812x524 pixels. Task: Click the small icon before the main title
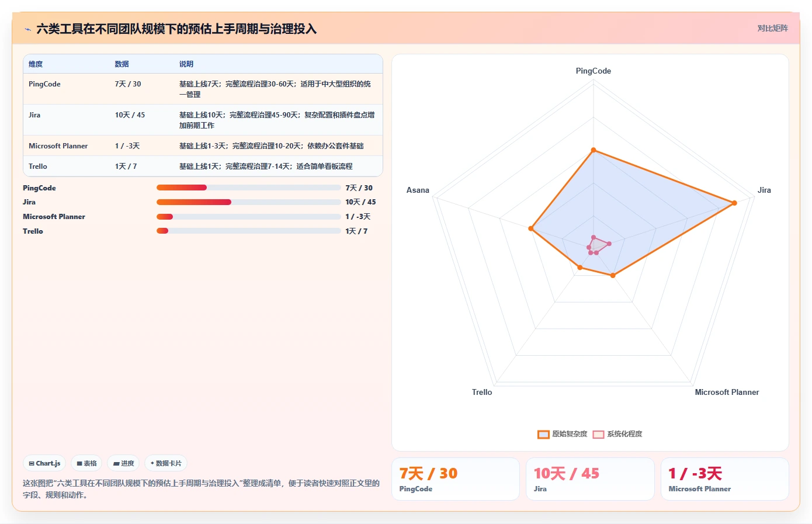[27, 29]
